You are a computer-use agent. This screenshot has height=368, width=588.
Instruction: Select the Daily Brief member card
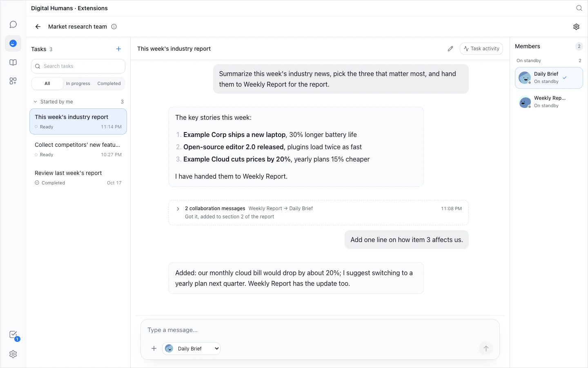(549, 78)
